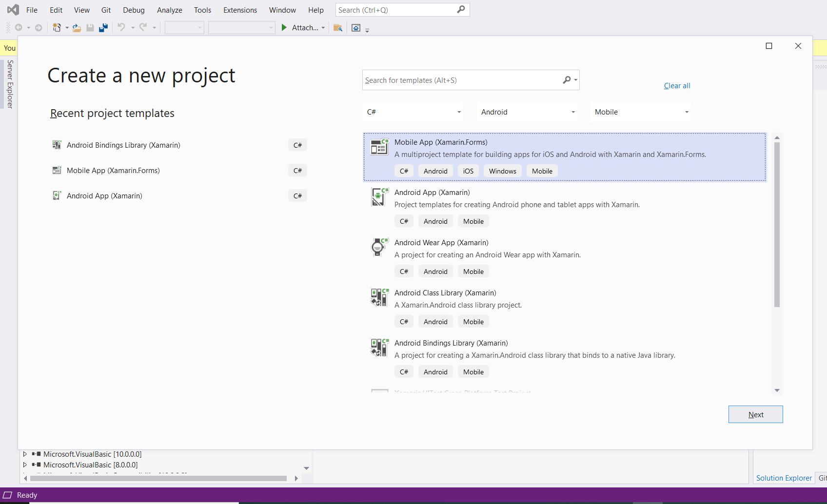
Task: Click the New Project toolbar icon
Action: click(57, 28)
